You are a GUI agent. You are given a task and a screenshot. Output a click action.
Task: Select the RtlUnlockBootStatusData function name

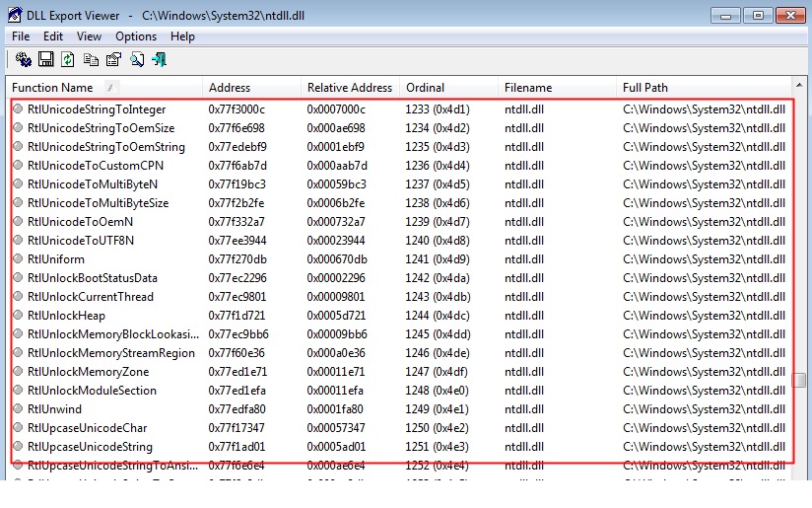point(93,278)
